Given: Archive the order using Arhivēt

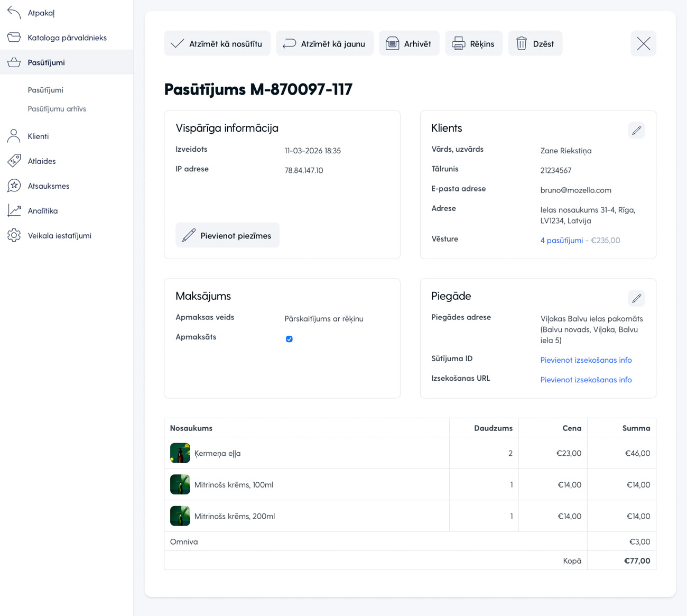Looking at the screenshot, I should pos(409,43).
